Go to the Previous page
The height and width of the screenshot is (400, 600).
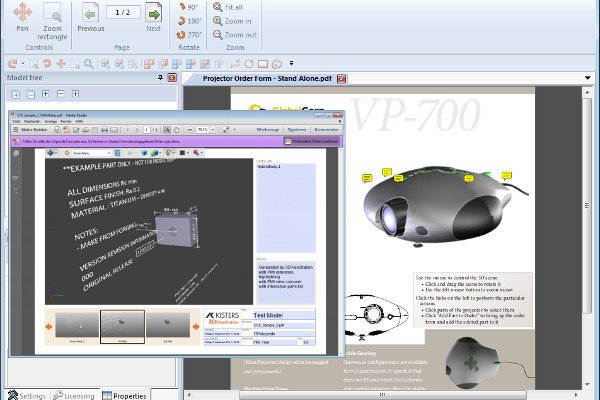pos(91,17)
